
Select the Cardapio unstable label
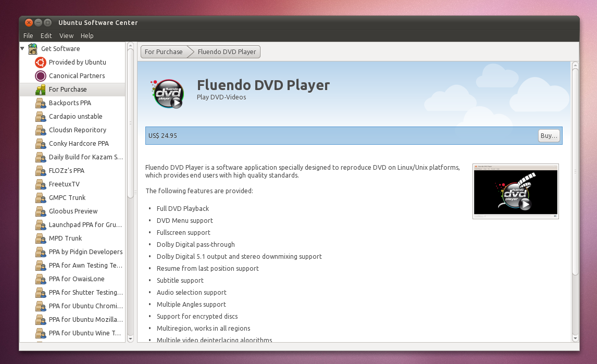pos(76,117)
